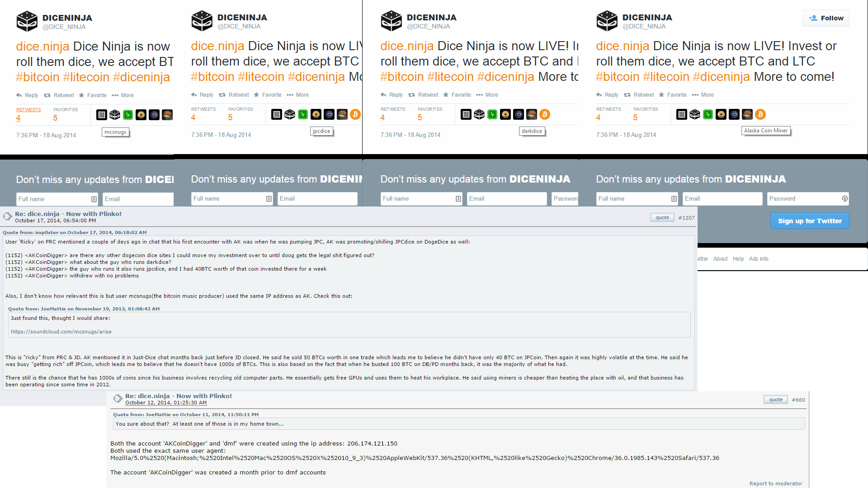Click the quote button on forum post #1207
The width and height of the screenshot is (868, 488).
click(x=662, y=218)
